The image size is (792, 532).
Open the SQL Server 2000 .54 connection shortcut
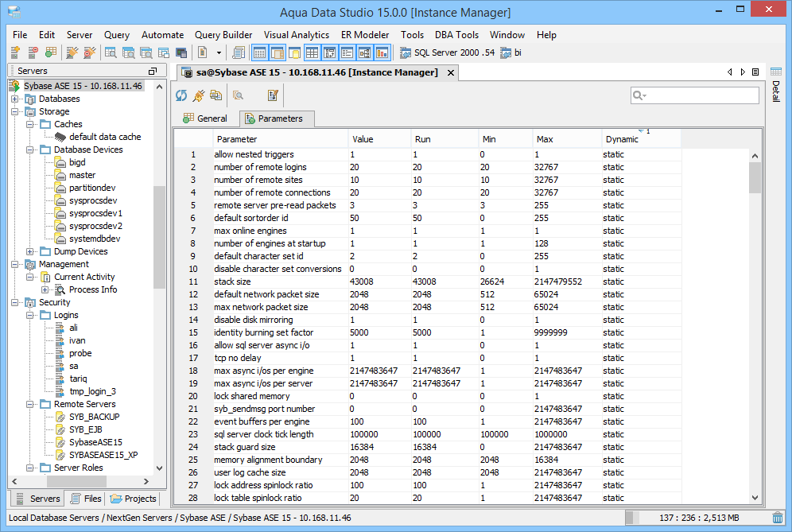point(447,52)
